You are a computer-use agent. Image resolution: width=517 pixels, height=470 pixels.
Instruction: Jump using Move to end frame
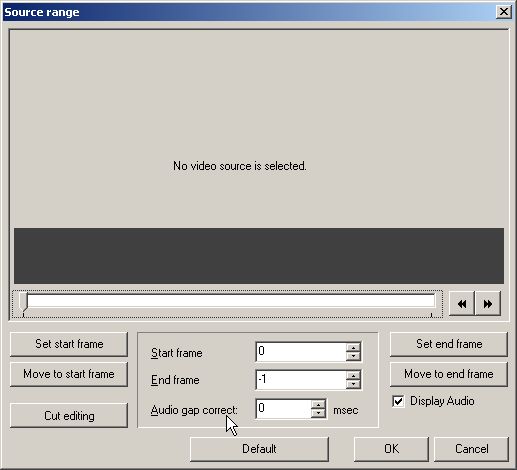point(449,374)
